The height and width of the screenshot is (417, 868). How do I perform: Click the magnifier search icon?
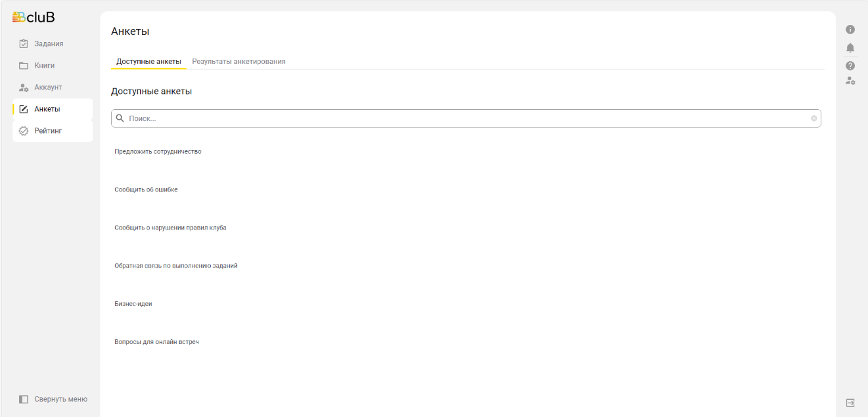[120, 118]
